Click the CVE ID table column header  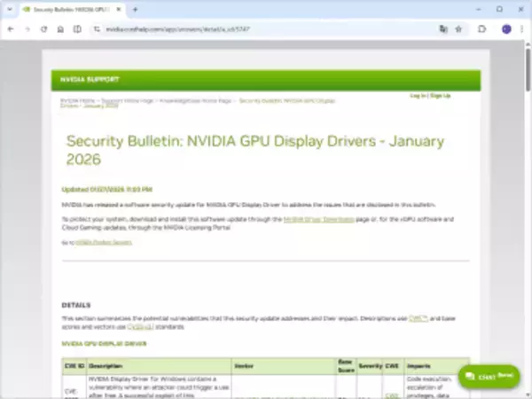click(74, 366)
